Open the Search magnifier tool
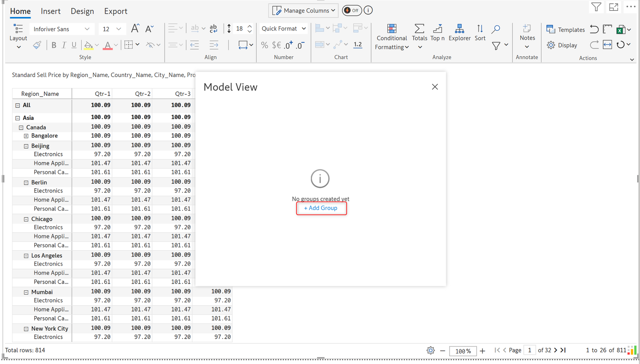This screenshot has height=364, width=640. pyautogui.click(x=496, y=29)
